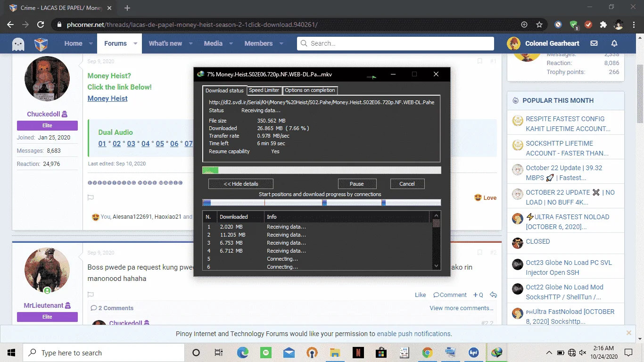Bookmark this page with the star icon
The width and height of the screenshot is (644, 362).
[x=539, y=25]
